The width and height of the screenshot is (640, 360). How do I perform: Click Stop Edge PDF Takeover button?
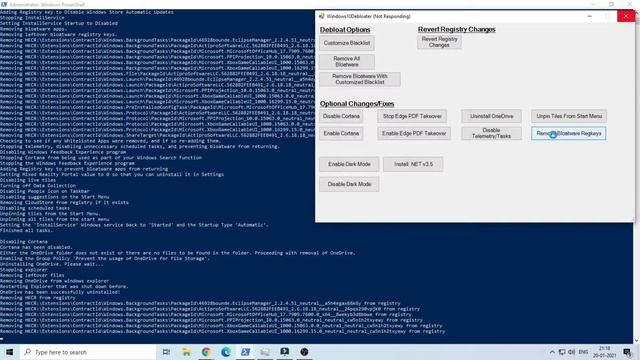(412, 116)
